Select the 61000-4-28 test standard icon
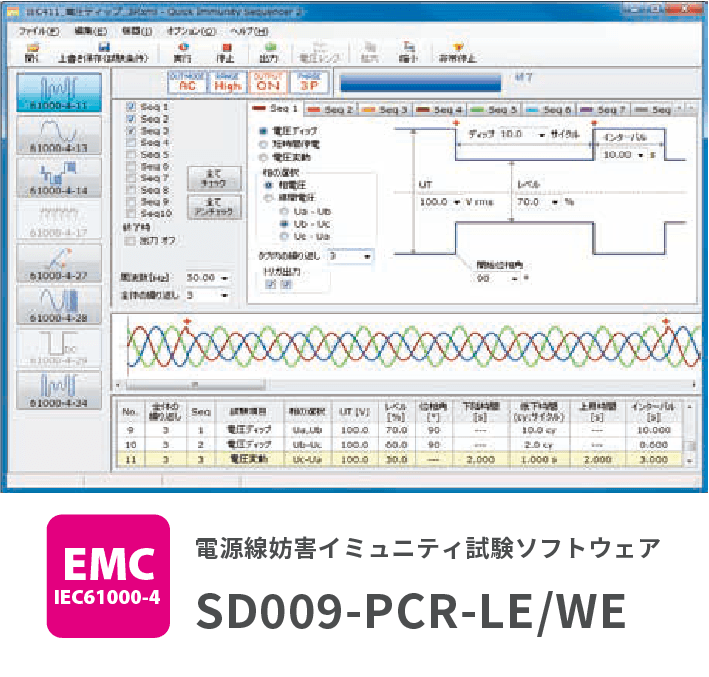 click(x=59, y=305)
